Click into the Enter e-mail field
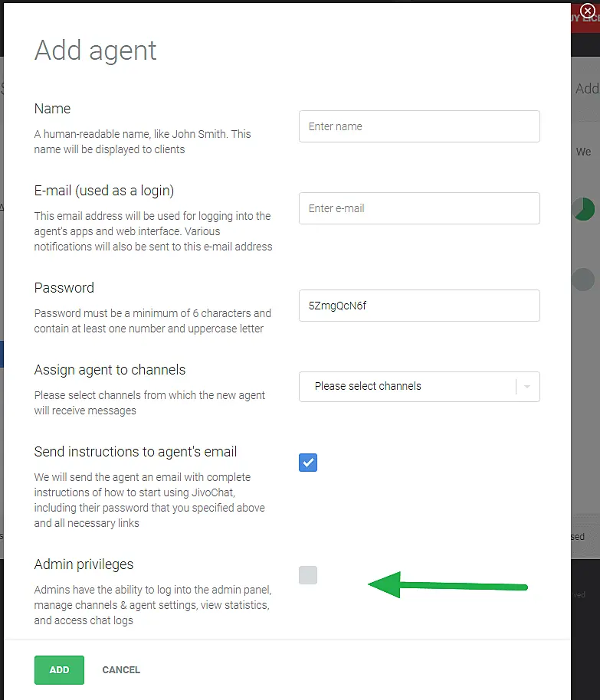 click(x=419, y=208)
